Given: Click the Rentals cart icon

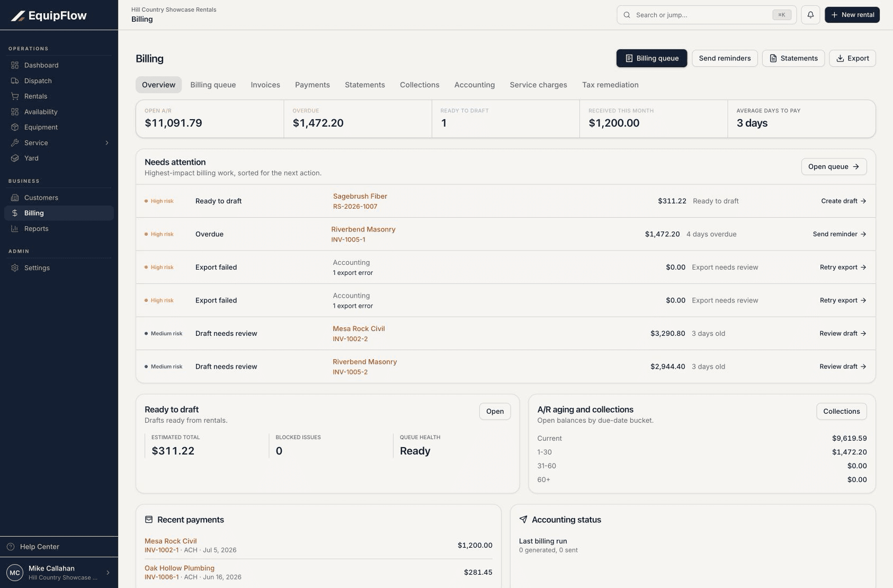Looking at the screenshot, I should pyautogui.click(x=15, y=96).
